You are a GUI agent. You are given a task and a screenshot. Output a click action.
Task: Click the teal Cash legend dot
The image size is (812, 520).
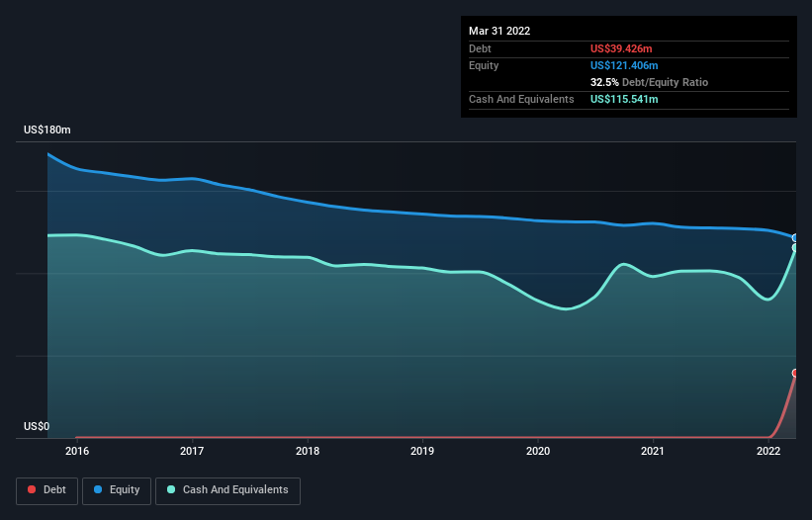171,489
